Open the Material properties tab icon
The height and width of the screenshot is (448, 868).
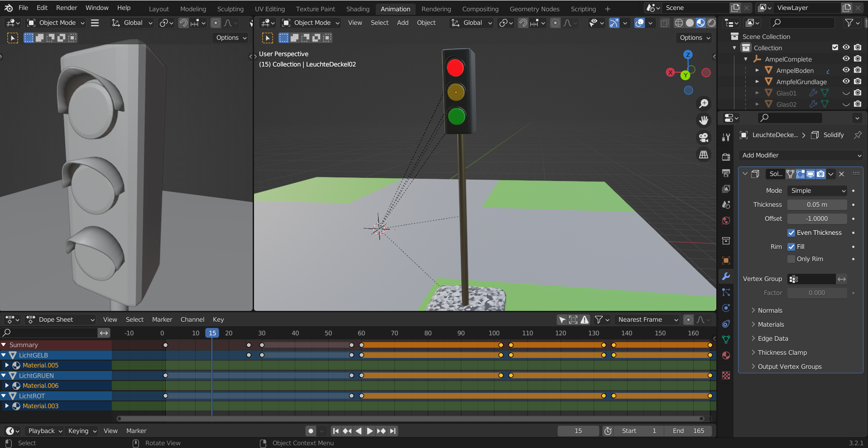pyautogui.click(x=726, y=355)
